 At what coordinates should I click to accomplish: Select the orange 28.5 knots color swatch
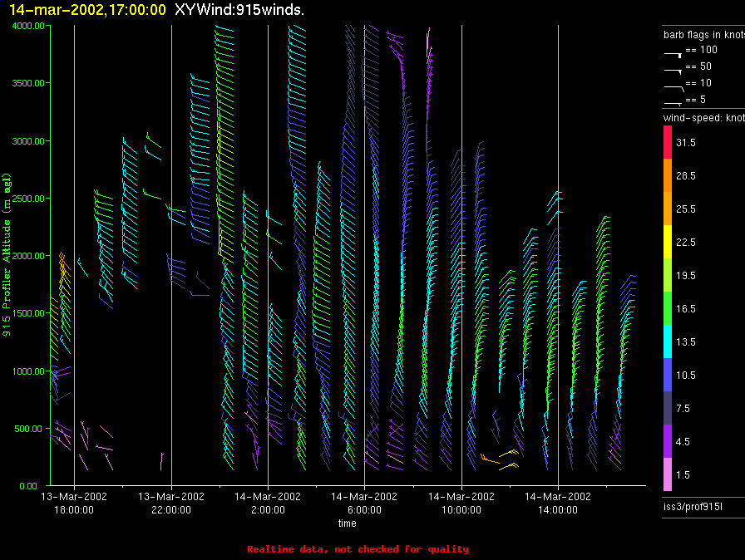[668, 175]
